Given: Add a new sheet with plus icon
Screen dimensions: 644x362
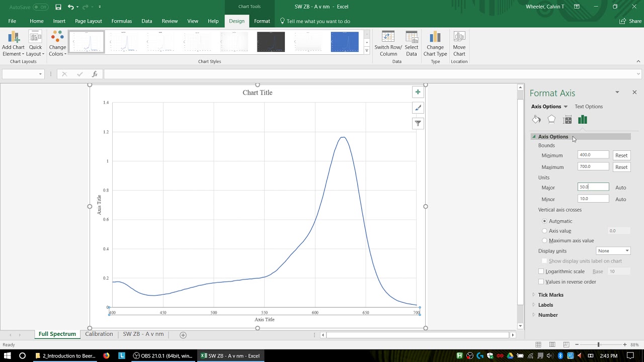Looking at the screenshot, I should [183, 335].
